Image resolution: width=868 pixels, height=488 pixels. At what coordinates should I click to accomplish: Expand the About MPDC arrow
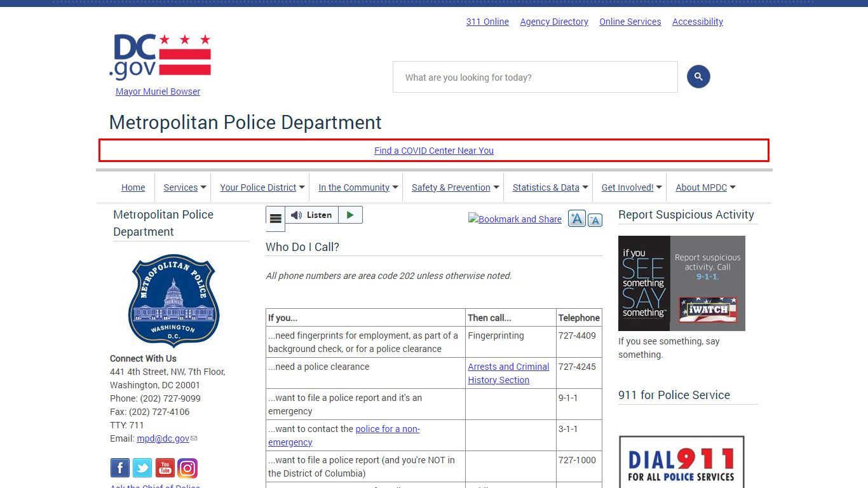tap(733, 187)
